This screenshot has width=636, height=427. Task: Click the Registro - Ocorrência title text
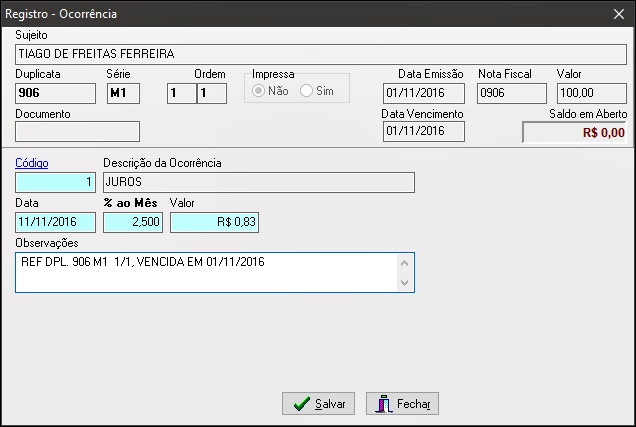(x=61, y=14)
